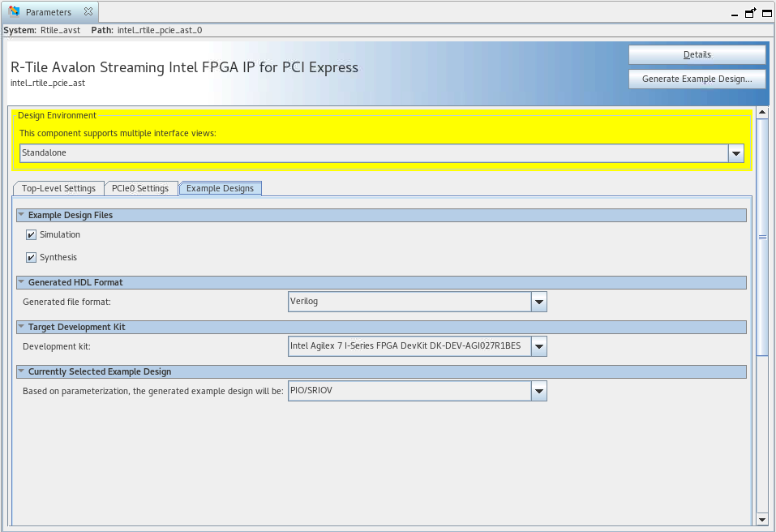This screenshot has width=776, height=532.
Task: Minimize the Parameters panel
Action: [735, 14]
